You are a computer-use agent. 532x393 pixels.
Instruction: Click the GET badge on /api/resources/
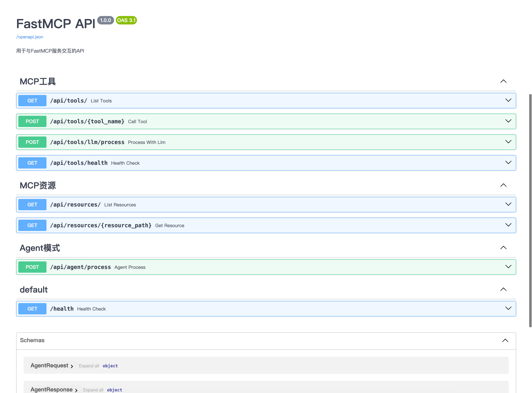click(32, 204)
